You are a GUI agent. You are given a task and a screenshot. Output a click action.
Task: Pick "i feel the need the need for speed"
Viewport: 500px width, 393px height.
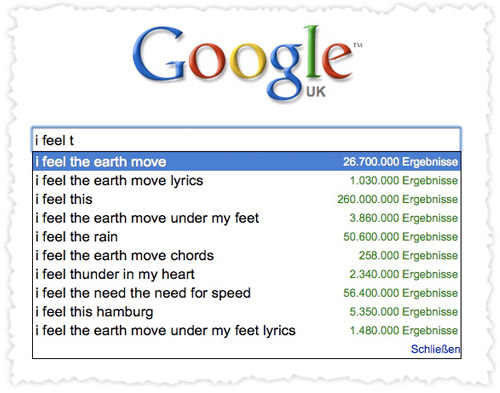click(247, 293)
